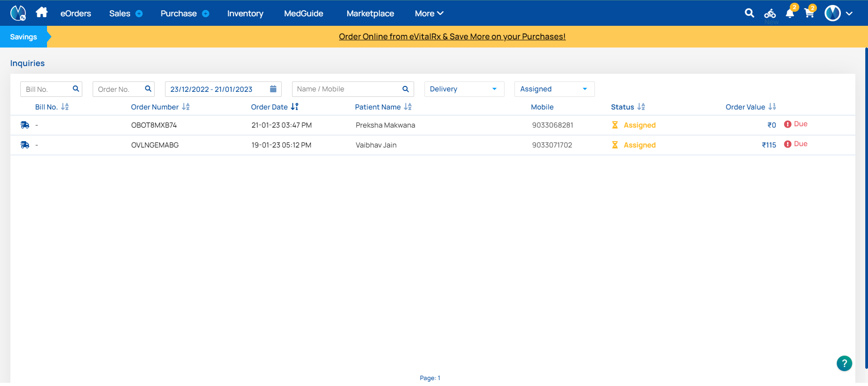Image resolution: width=868 pixels, height=386 pixels.
Task: Sort by Status column icon
Action: pos(641,107)
